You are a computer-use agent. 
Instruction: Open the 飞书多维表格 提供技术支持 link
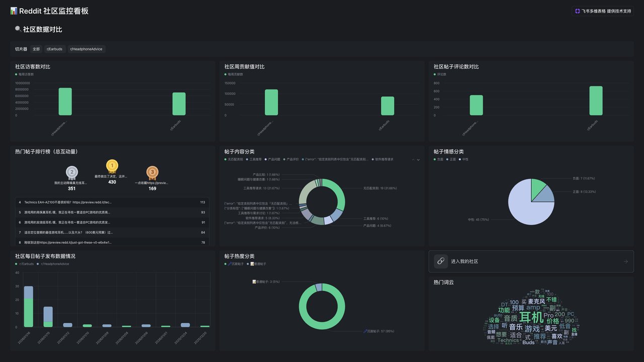[x=603, y=11]
